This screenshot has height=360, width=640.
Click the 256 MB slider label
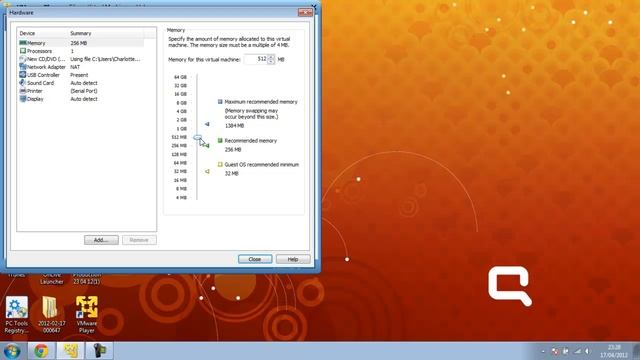click(x=179, y=146)
